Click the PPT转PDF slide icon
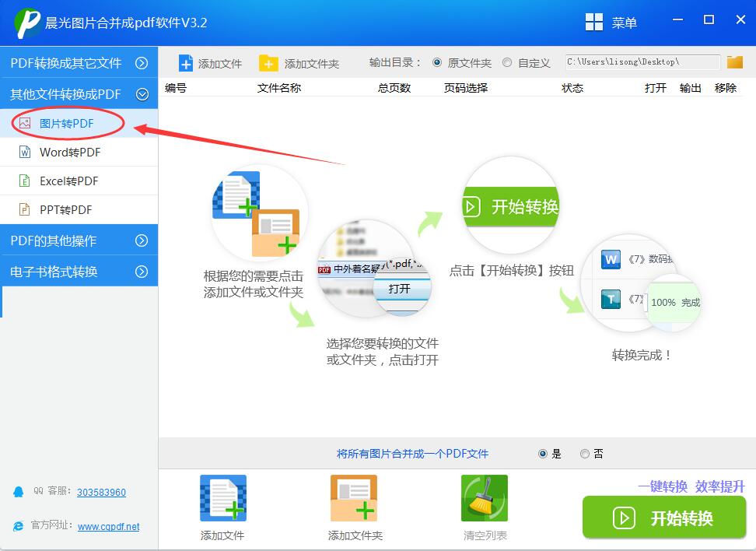Viewport: 756px width, 551px height. (25, 209)
